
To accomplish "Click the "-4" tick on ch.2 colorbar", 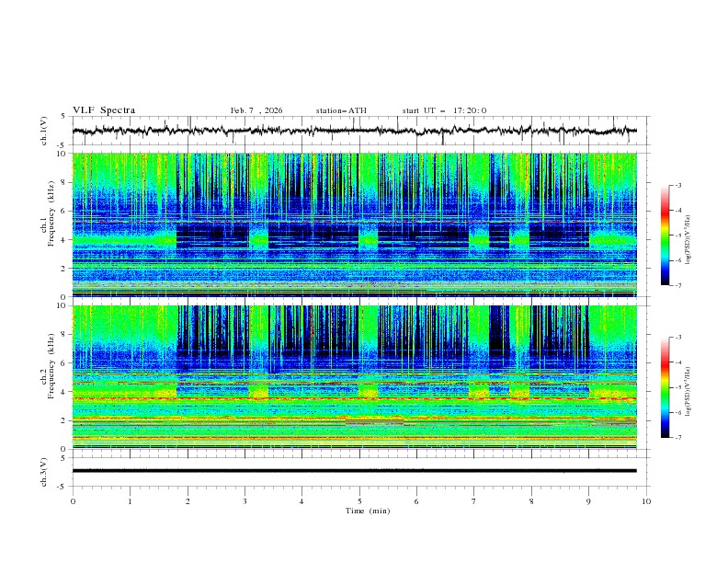I will click(x=677, y=362).
